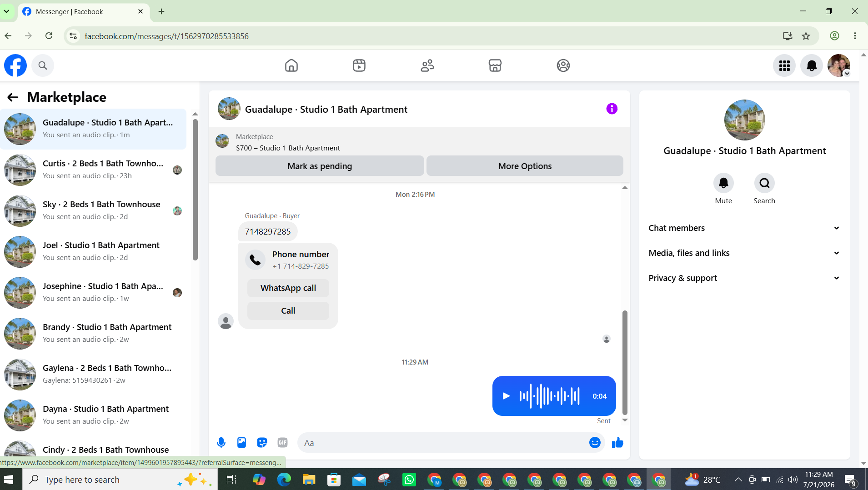868x490 pixels.
Task: Open the tab search dropdown arrow
Action: click(6, 11)
